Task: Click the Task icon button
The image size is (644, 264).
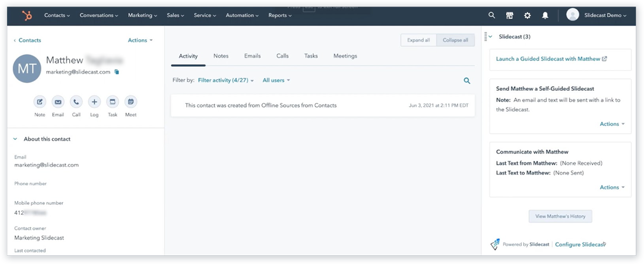Action: pyautogui.click(x=112, y=102)
